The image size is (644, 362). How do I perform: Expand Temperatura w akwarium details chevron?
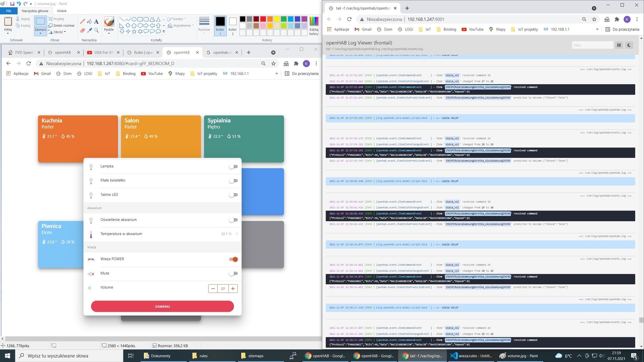pyautogui.click(x=237, y=234)
